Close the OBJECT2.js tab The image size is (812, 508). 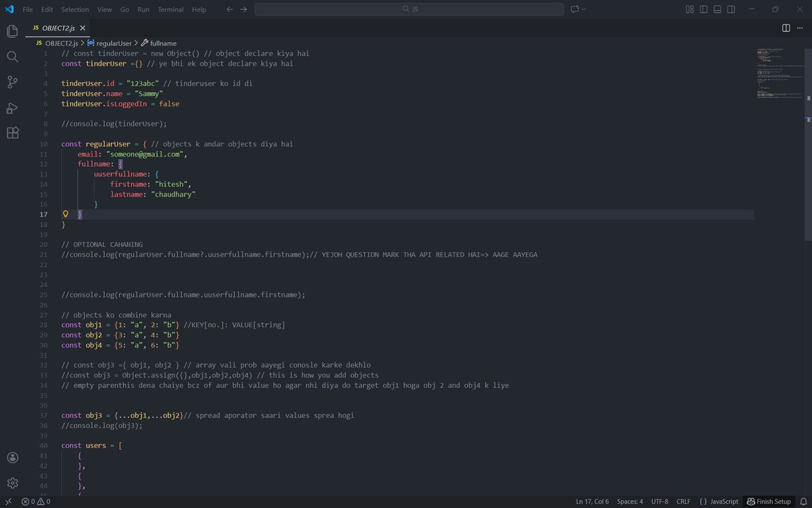coord(83,28)
